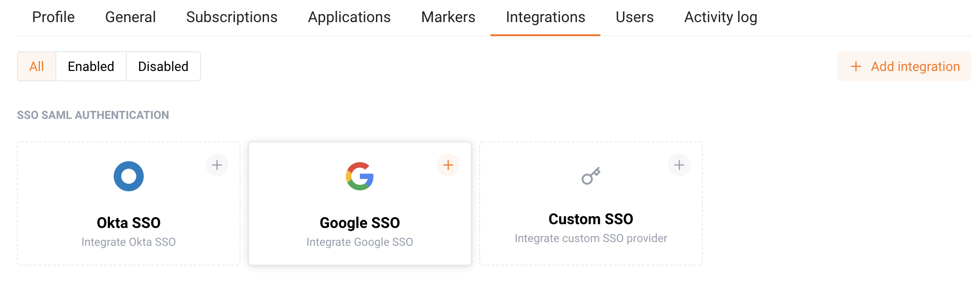980x282 pixels.
Task: Filter to Disabled integrations
Action: [163, 66]
